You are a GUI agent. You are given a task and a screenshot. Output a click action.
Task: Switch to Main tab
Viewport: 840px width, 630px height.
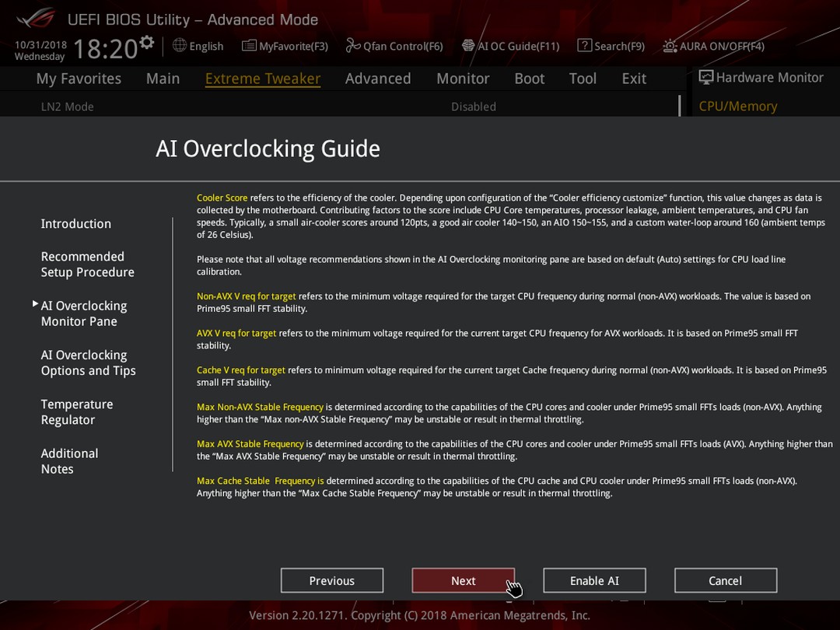click(x=163, y=79)
